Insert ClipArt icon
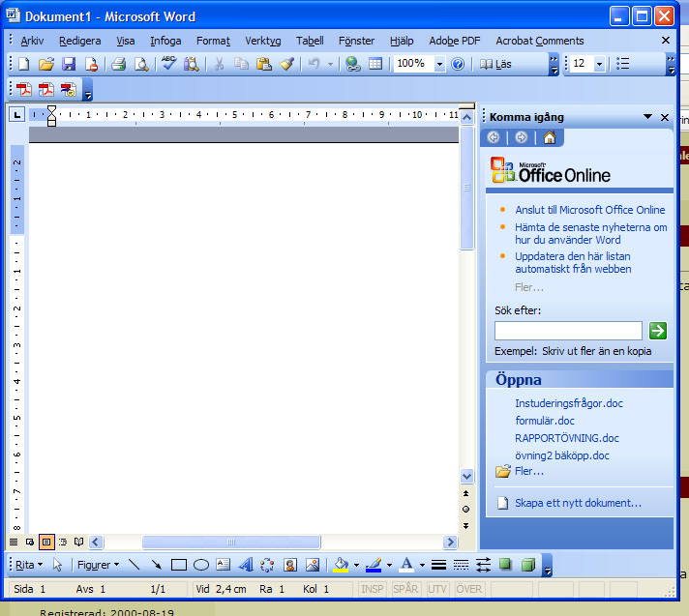 [290, 565]
